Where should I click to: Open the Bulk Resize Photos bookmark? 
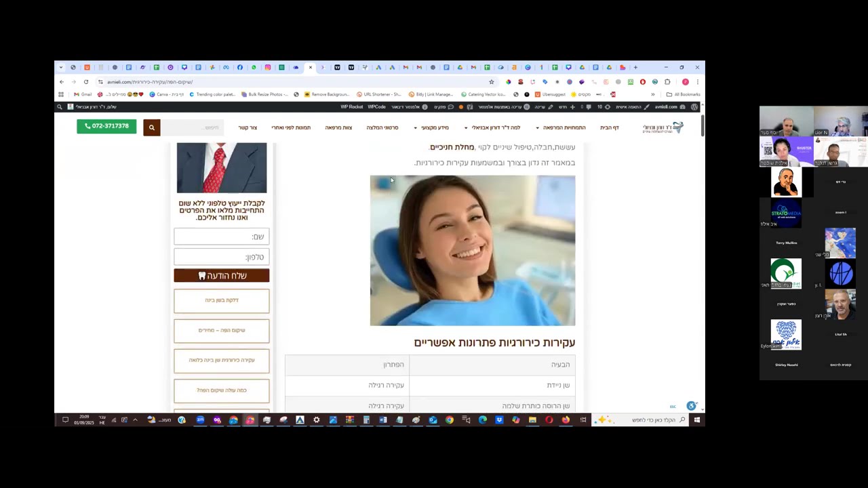point(266,94)
